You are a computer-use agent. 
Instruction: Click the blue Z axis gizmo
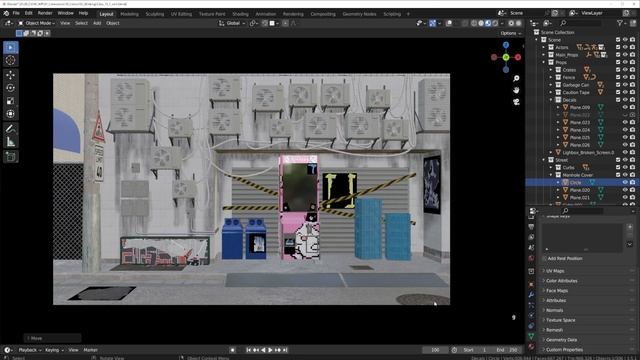(506, 45)
